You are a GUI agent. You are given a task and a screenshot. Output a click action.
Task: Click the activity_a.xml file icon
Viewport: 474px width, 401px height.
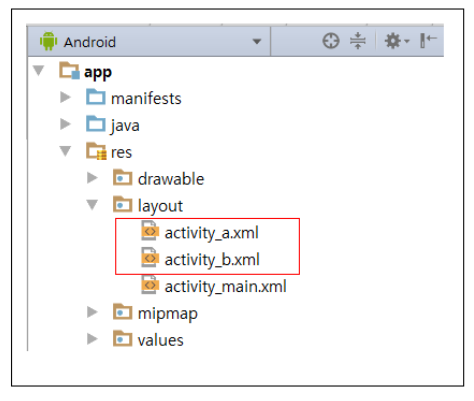150,231
